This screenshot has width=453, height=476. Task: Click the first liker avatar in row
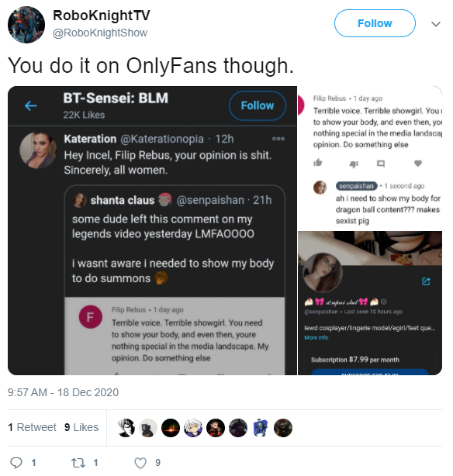[126, 428]
